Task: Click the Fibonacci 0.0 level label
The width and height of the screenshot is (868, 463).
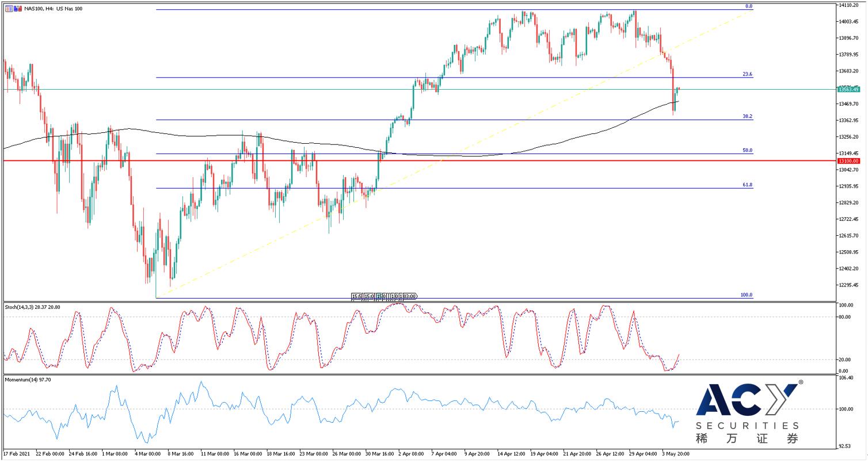Action: (749, 6)
